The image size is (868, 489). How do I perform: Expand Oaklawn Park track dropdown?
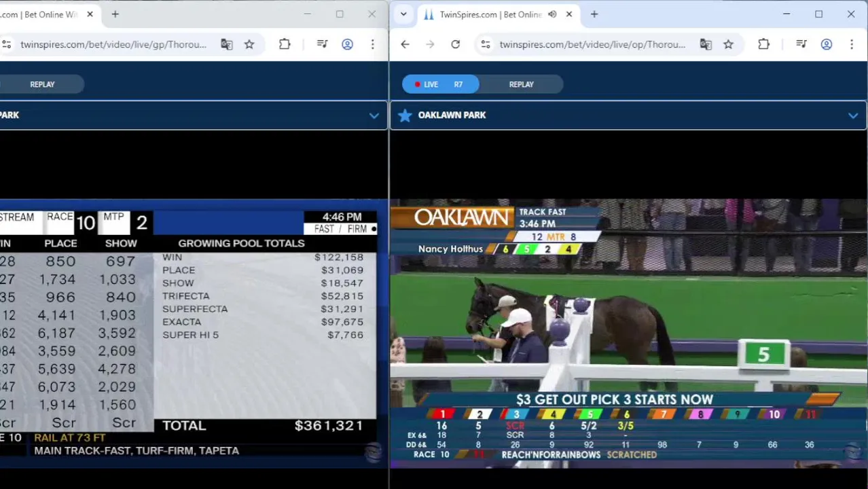852,115
